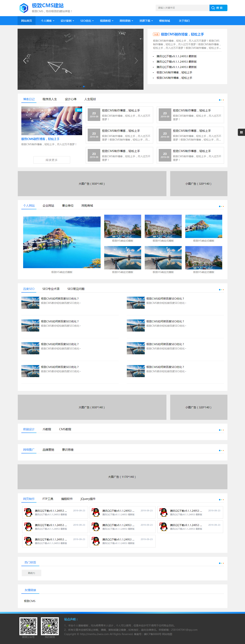
Task: Show the previous carousel slide
Action: pos(25,61)
